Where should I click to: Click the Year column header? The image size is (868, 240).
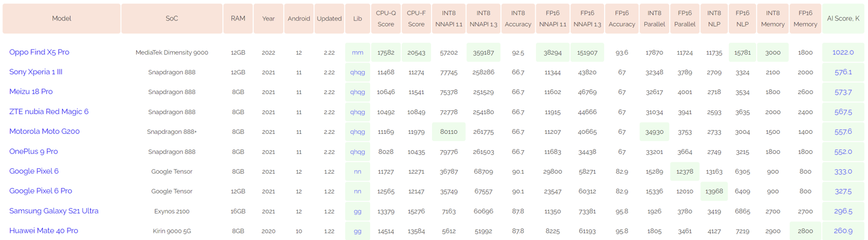(x=269, y=19)
